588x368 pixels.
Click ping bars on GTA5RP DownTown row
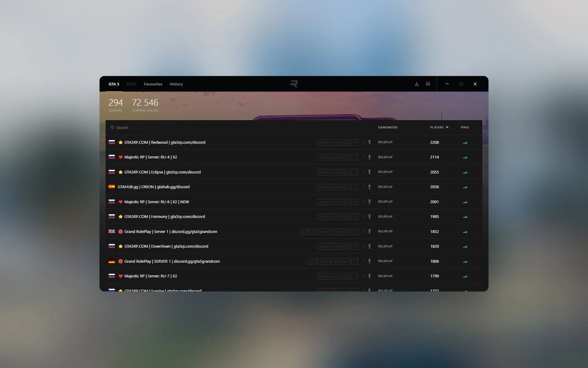[465, 247]
